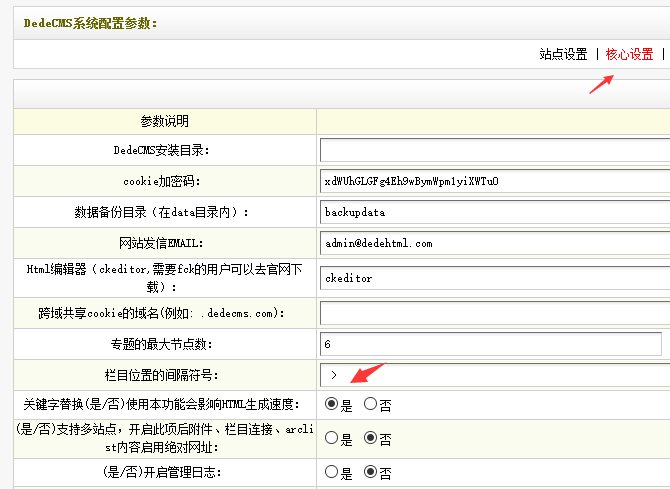Screen dimensions: 670x489
Task: Select 否 for 关键字替换
Action: tap(370, 405)
